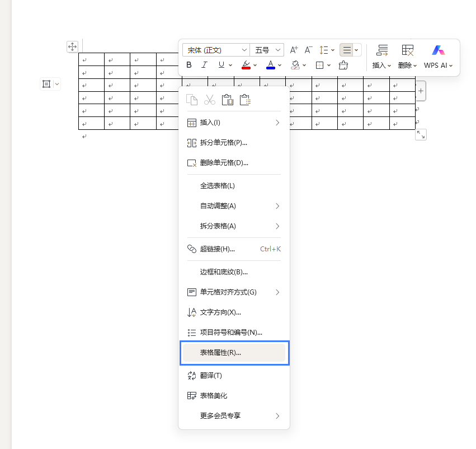Apply red highlight color
This screenshot has height=449, width=476.
[246, 65]
